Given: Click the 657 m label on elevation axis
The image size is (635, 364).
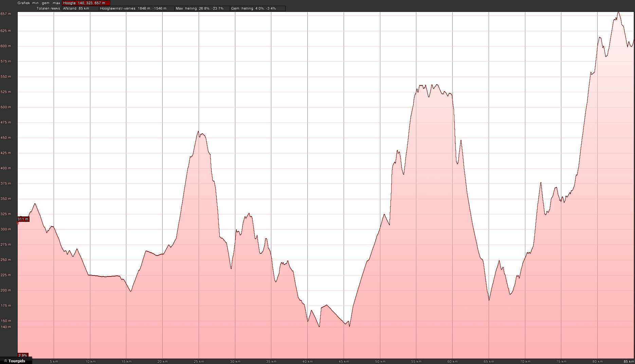Looking at the screenshot, I should 6,14.
